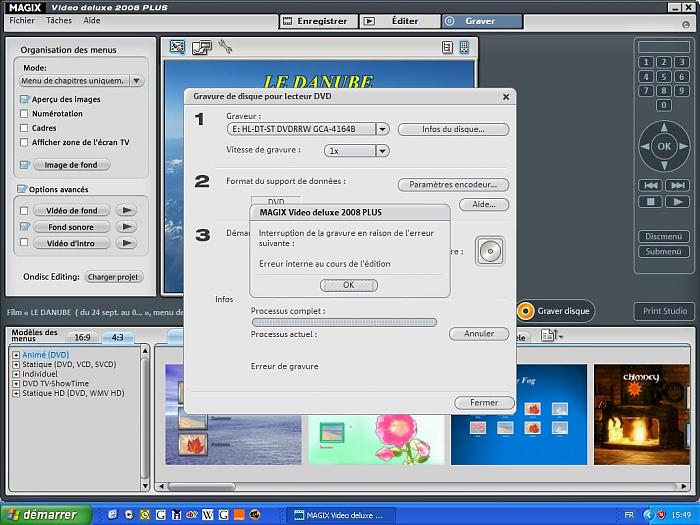Click the round OK button on the remote
This screenshot has width=700, height=525.
tap(664, 146)
